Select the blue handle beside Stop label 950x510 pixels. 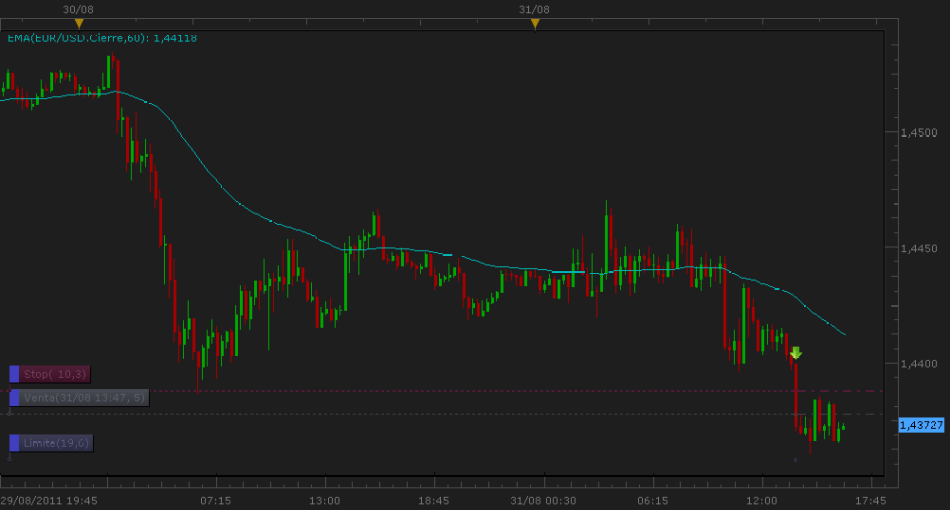click(x=15, y=374)
